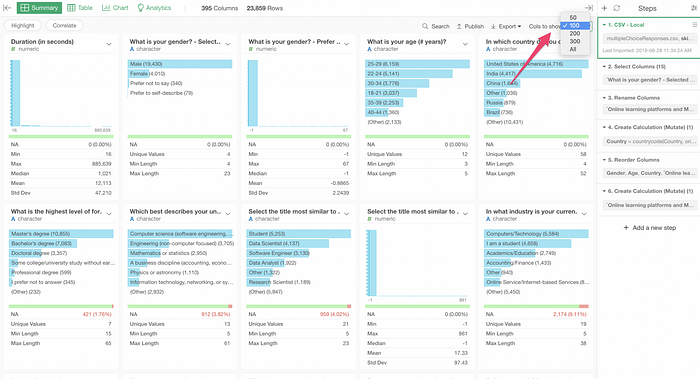Collapse step 1. CSV - Local
Screen dimensions: 700x379
604,25
